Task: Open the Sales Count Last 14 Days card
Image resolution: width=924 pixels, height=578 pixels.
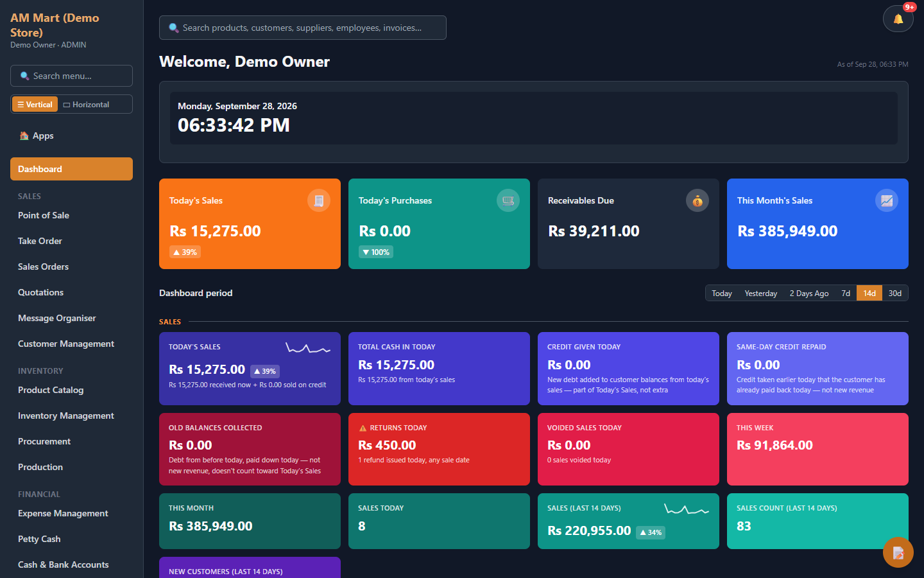Action: [817, 521]
